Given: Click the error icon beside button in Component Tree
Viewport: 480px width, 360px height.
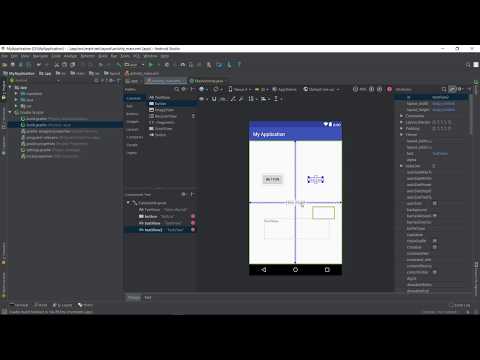Looking at the screenshot, I should point(193,216).
